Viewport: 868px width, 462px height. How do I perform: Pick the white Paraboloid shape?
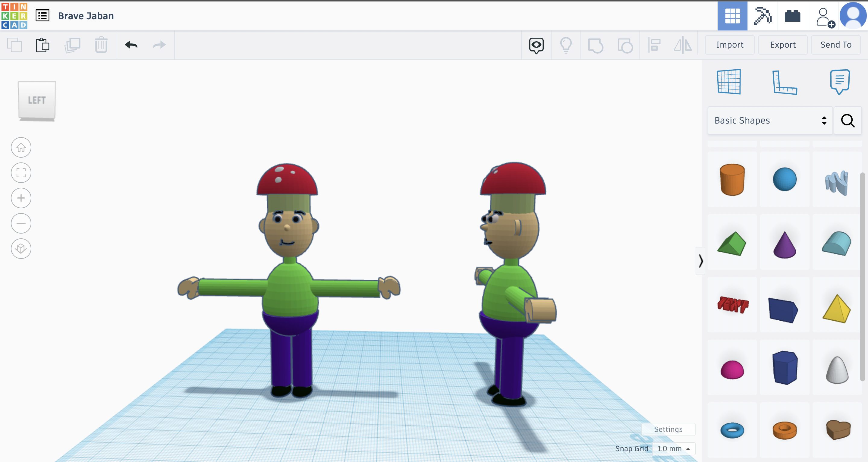[837, 368]
